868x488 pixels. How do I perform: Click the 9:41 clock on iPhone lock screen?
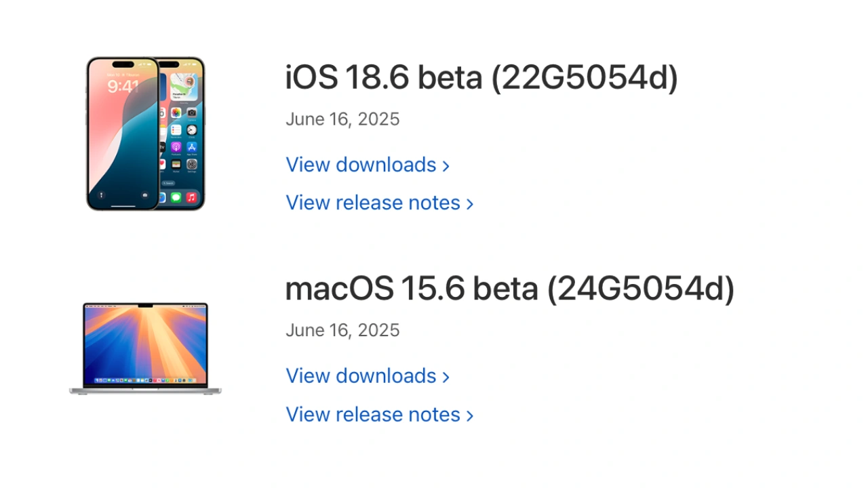pyautogui.click(x=123, y=87)
